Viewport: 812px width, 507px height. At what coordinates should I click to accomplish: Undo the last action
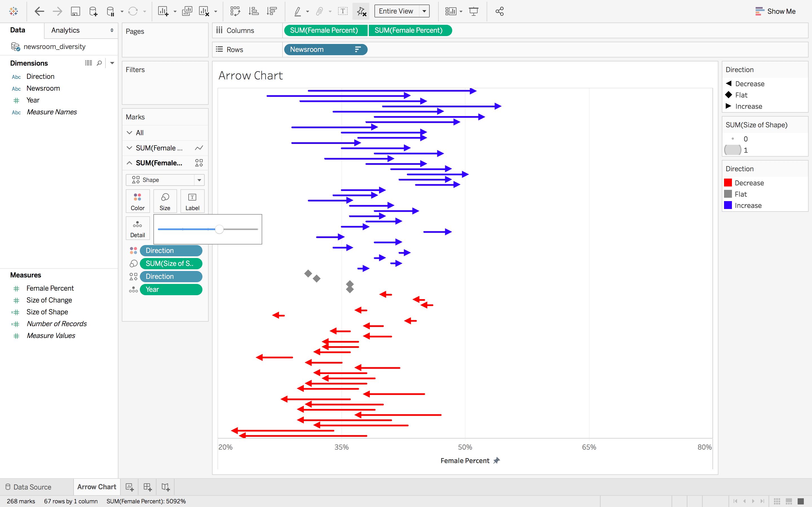pos(39,11)
